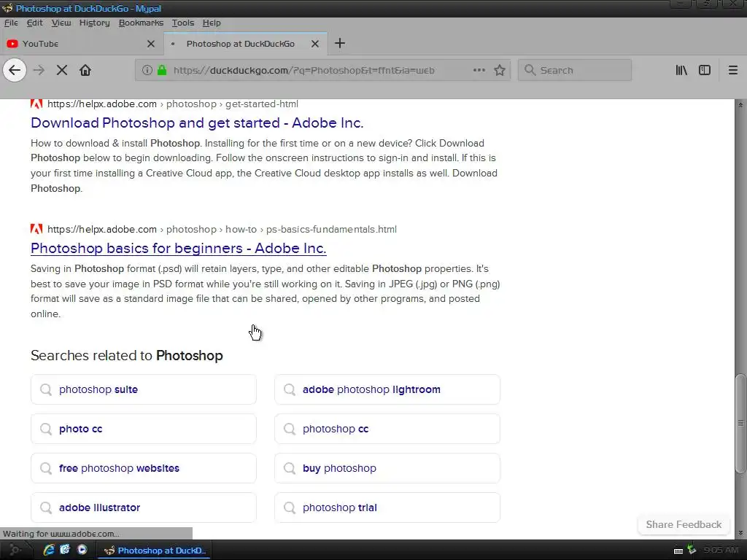Open the hamburger application menu
The width and height of the screenshot is (747, 560).
tap(732, 71)
